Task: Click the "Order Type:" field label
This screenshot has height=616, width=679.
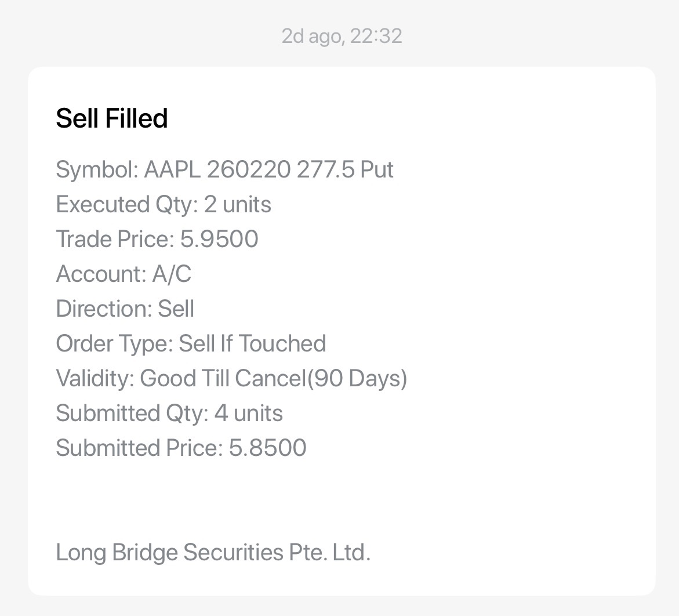Action: (114, 343)
